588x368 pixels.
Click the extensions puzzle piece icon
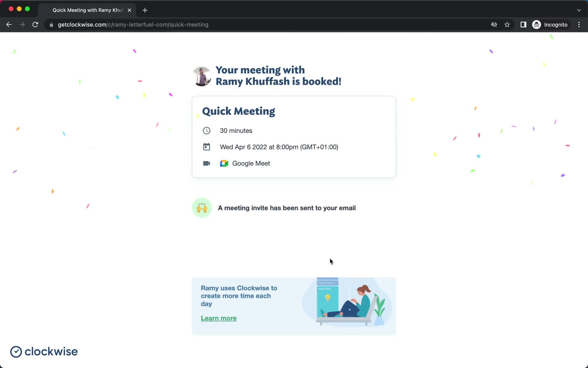[523, 24]
